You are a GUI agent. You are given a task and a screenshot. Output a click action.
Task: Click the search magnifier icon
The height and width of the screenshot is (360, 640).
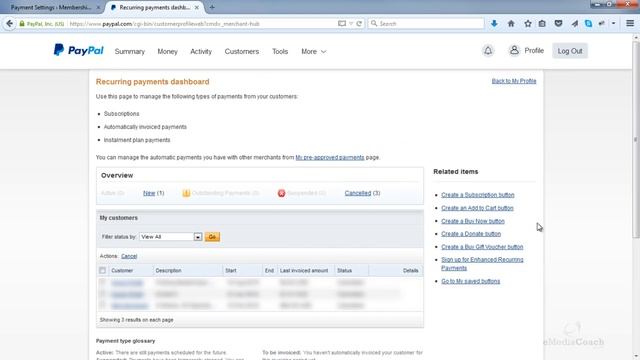[x=374, y=24]
